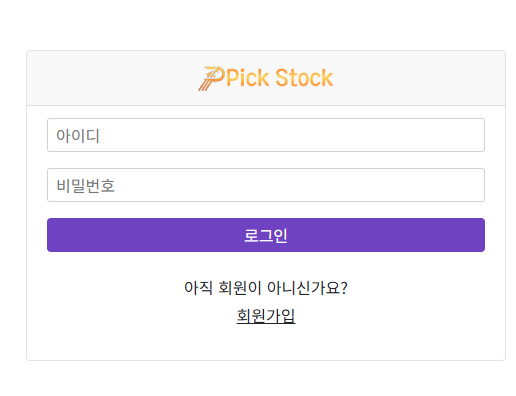Go to registration via the 회원가입 link
Screen dimensions: 516x396
(266, 316)
